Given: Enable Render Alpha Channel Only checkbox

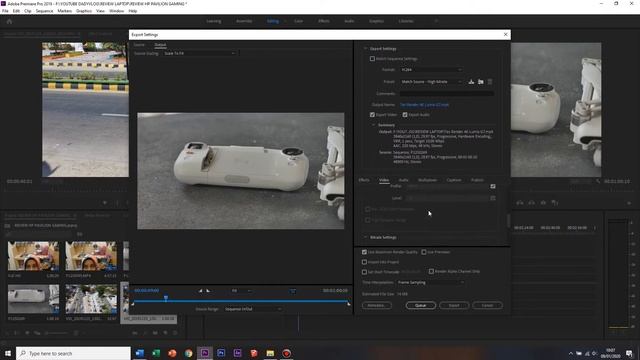Looking at the screenshot, I should click(431, 271).
